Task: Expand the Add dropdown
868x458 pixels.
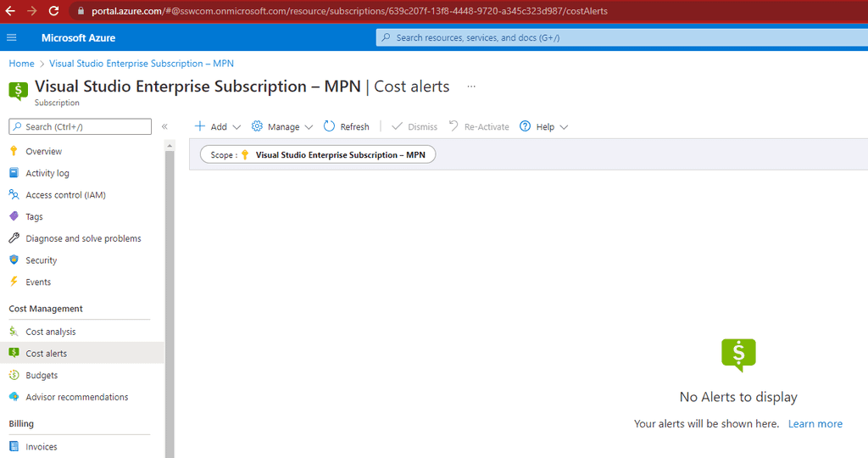Action: pos(218,126)
